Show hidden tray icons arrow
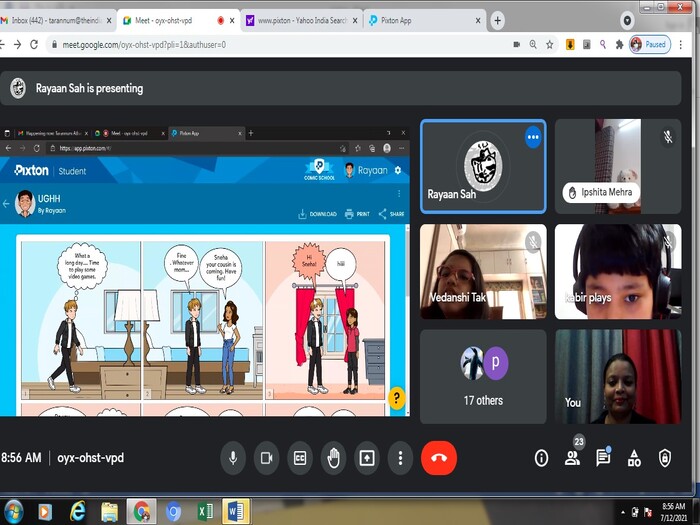Screen dimensions: 700x525 (623, 512)
